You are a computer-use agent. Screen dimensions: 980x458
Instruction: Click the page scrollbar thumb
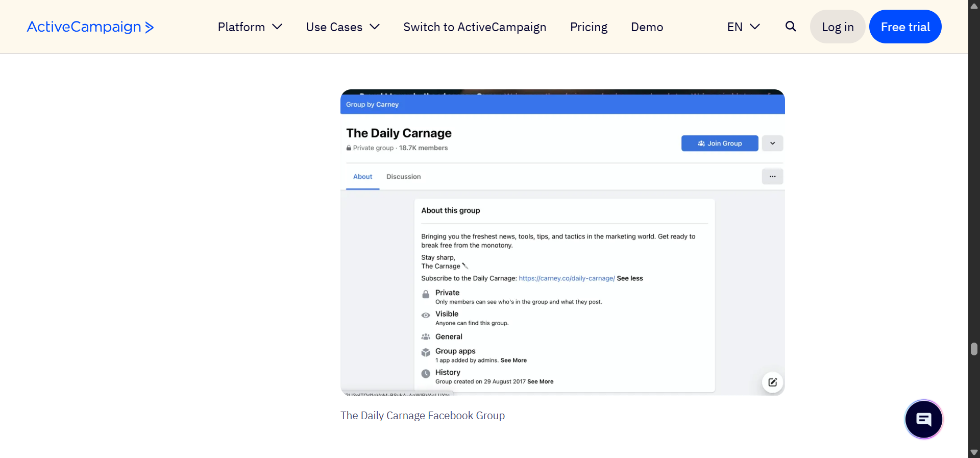974,349
